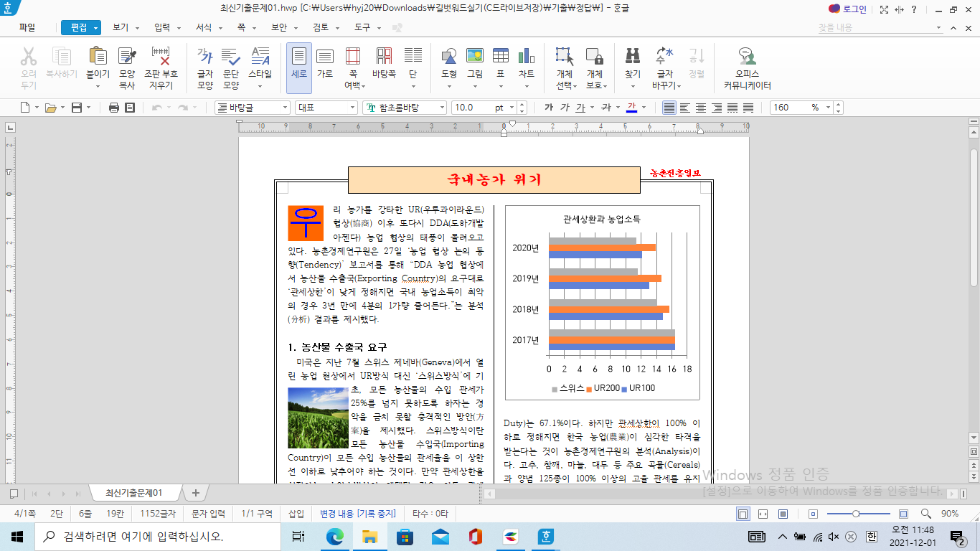
Task: Toggle bold 가 text formatting
Action: coord(549,108)
